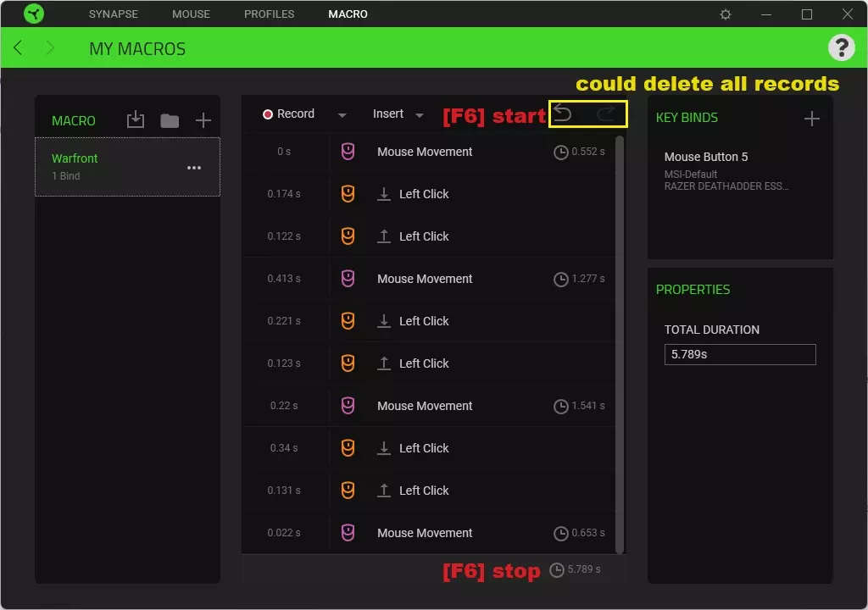Expand the Record options dropdown arrow
Image resolution: width=868 pixels, height=610 pixels.
342,114
